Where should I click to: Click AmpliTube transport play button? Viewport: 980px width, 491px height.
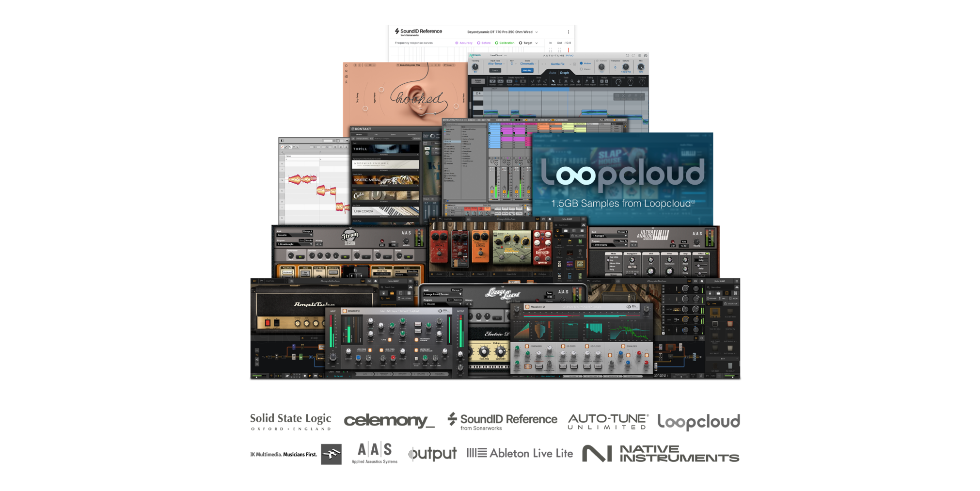pos(310,376)
